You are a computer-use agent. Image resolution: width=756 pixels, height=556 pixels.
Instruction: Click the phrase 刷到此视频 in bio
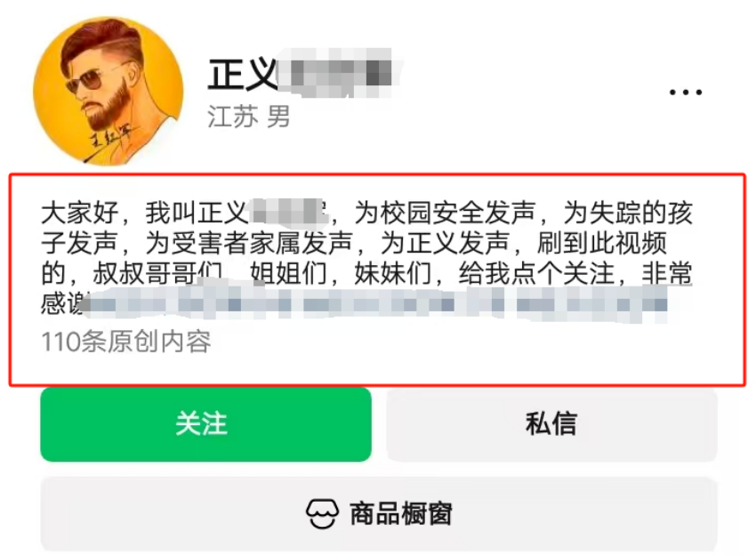(602, 243)
